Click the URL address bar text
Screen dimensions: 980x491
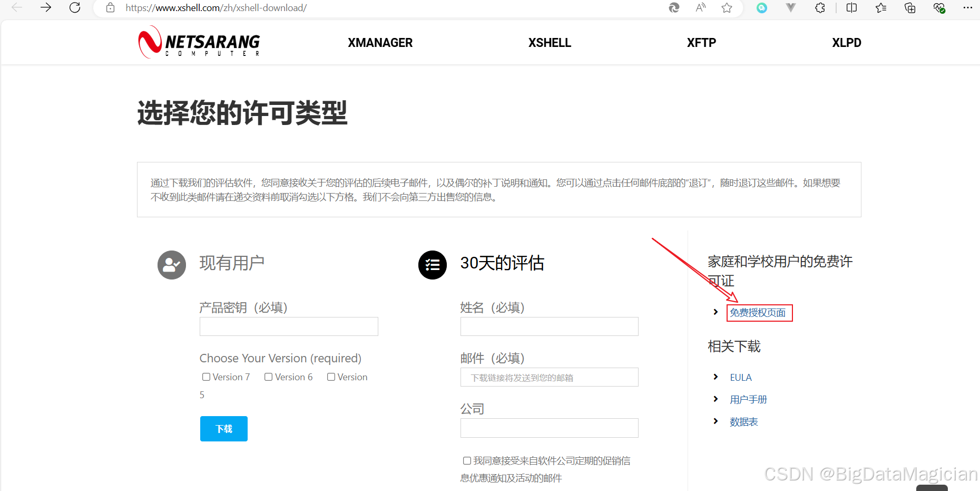(216, 8)
